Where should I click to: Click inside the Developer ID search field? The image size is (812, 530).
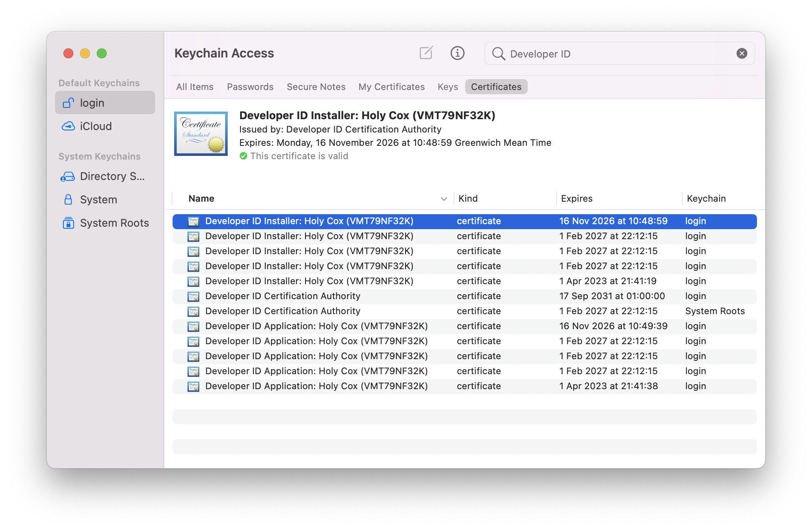point(619,53)
